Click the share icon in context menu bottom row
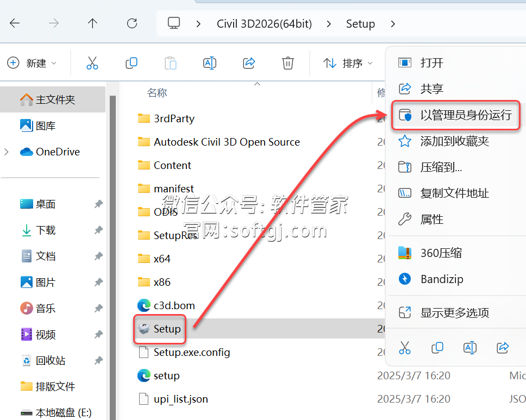Viewport: 526px width, 420px height. 503,348
